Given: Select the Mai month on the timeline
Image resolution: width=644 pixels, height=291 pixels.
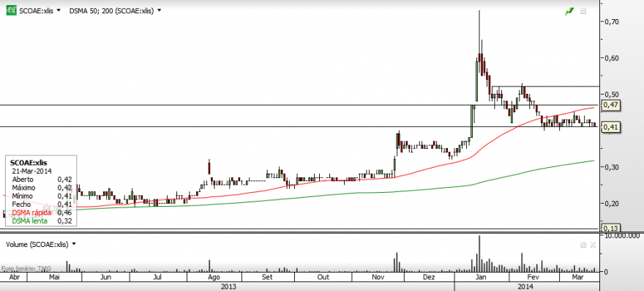Looking at the screenshot, I should (x=54, y=277).
